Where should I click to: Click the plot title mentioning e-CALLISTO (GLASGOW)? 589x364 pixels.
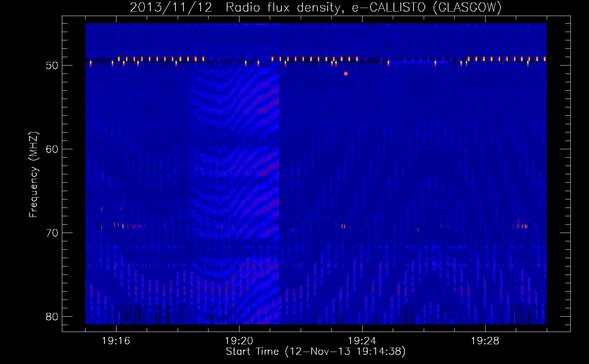click(x=316, y=7)
